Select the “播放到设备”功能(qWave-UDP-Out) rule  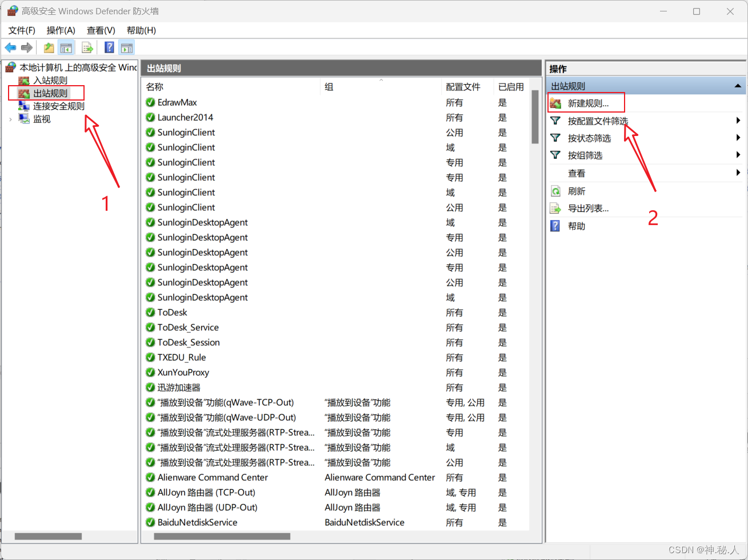pos(227,417)
